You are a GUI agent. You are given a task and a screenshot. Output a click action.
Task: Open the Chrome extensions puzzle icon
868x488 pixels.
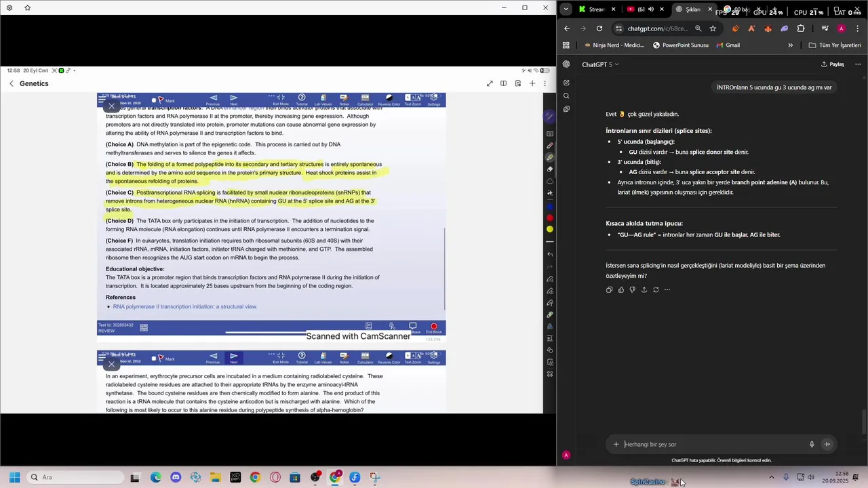click(801, 28)
